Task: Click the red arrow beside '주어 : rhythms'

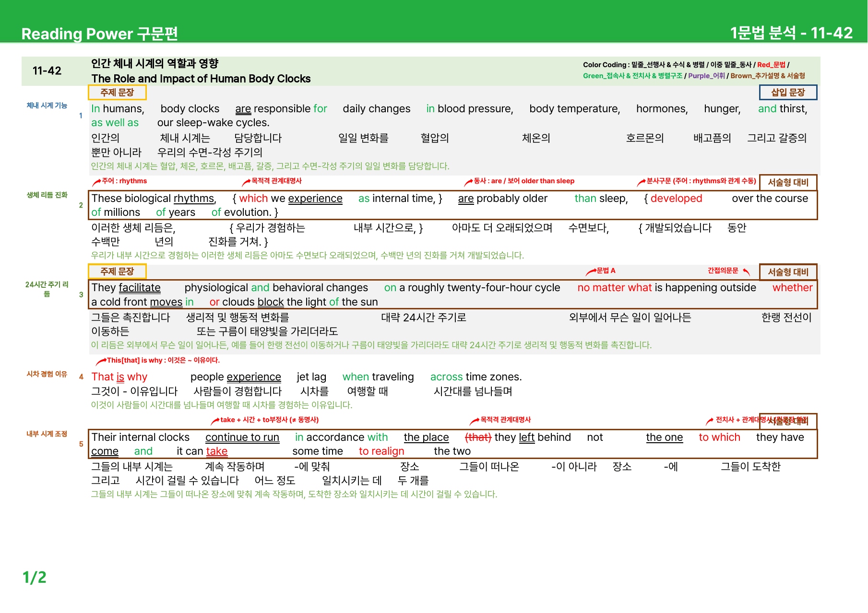Action: [96, 182]
